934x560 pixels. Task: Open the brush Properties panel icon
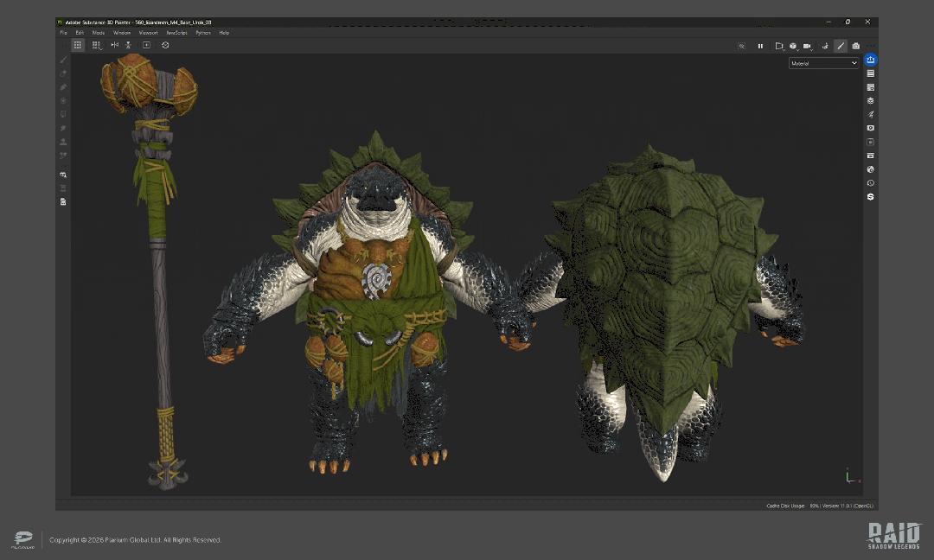click(870, 114)
